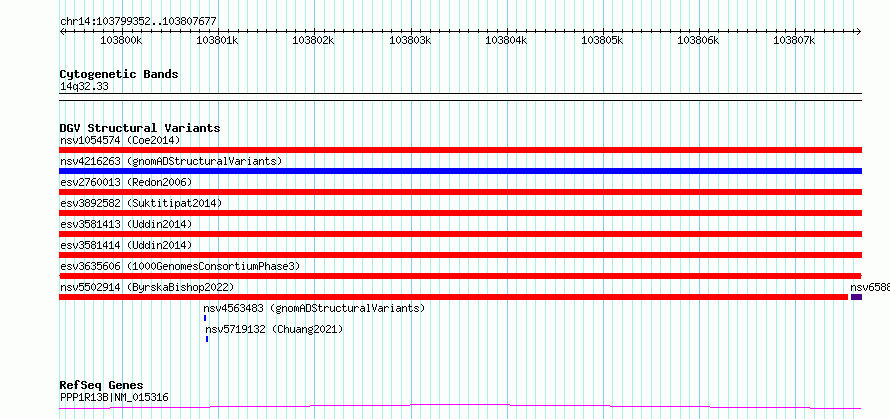Open variant esv3581413 (Uddin2014) label
Image resolution: width=890 pixels, height=419 pixels.
126,224
